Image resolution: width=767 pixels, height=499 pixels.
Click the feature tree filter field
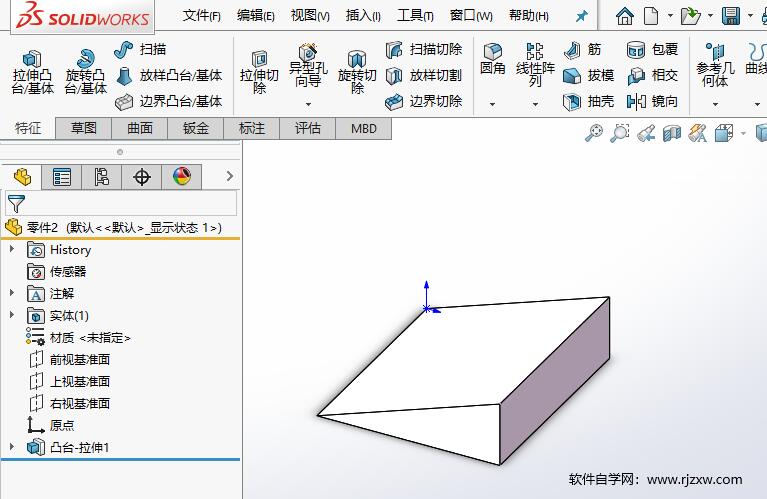[x=121, y=203]
